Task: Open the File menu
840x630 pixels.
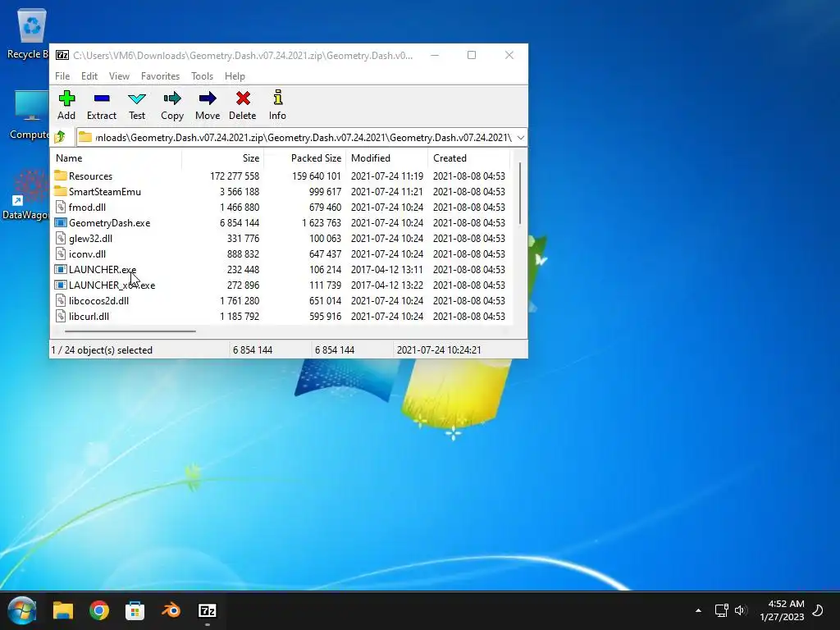Action: 62,76
